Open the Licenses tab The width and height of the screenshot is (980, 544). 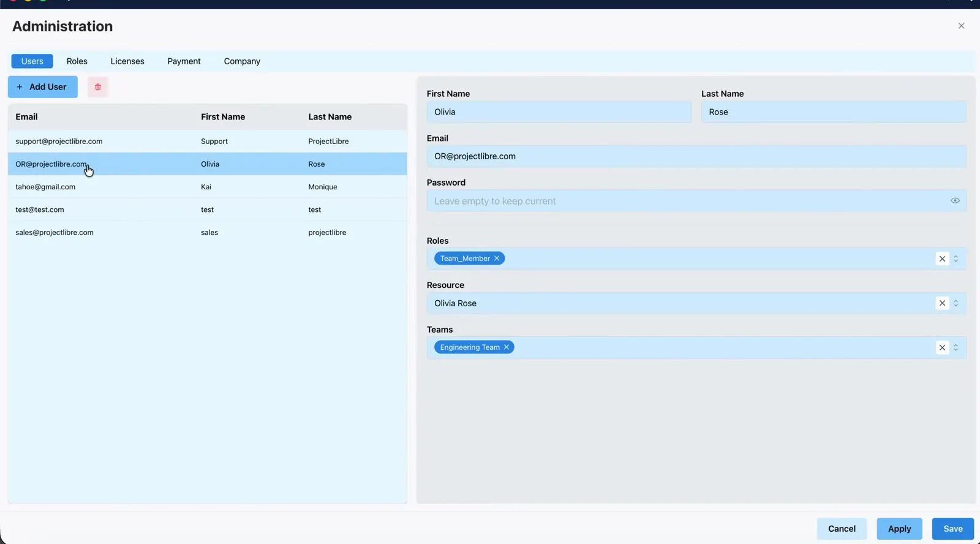coord(127,61)
